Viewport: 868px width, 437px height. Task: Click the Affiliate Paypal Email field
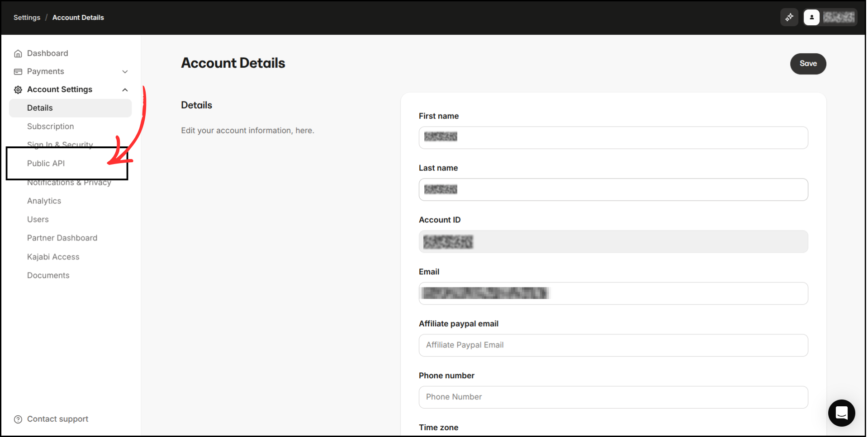(613, 345)
